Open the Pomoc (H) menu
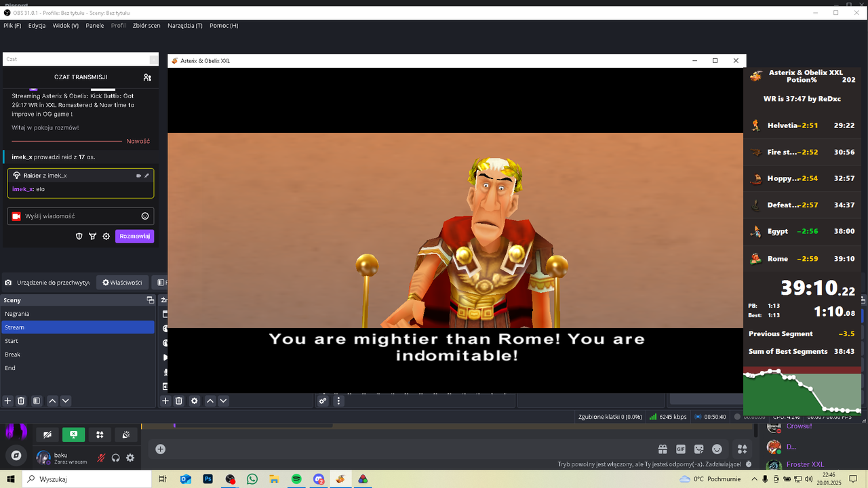This screenshot has width=868, height=488. click(224, 26)
